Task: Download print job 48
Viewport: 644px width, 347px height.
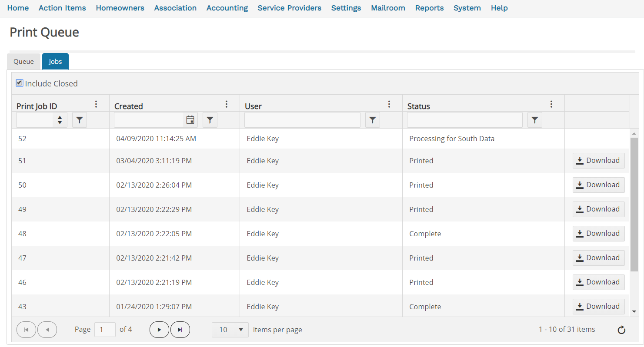Action: (598, 234)
